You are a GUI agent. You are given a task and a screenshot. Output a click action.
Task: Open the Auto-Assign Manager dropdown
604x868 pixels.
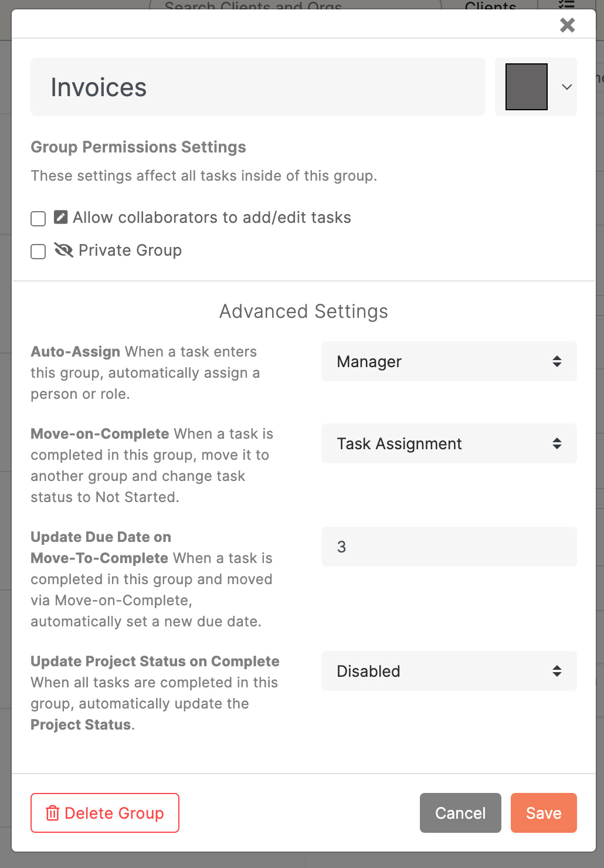pos(449,361)
